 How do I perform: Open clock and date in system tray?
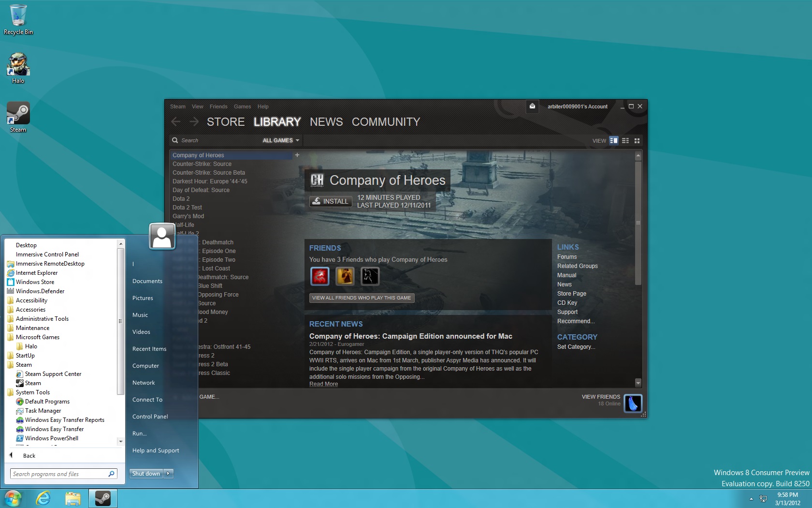coord(787,499)
